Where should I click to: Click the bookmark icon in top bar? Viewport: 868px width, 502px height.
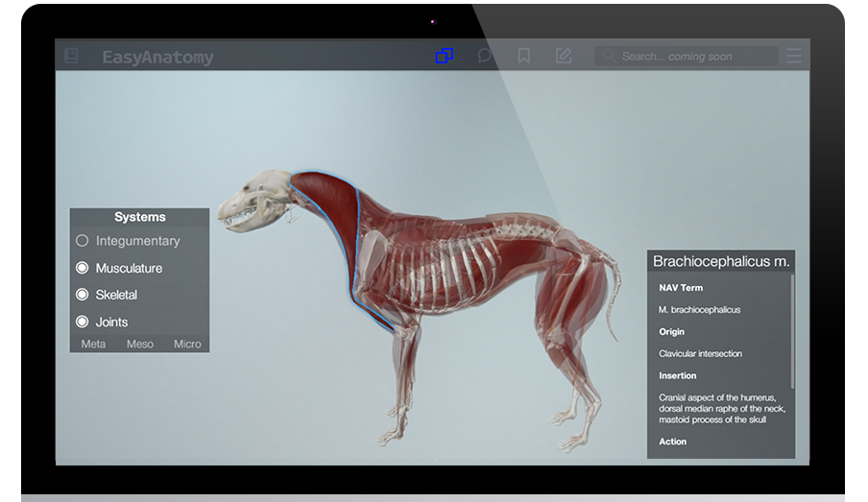coord(523,57)
